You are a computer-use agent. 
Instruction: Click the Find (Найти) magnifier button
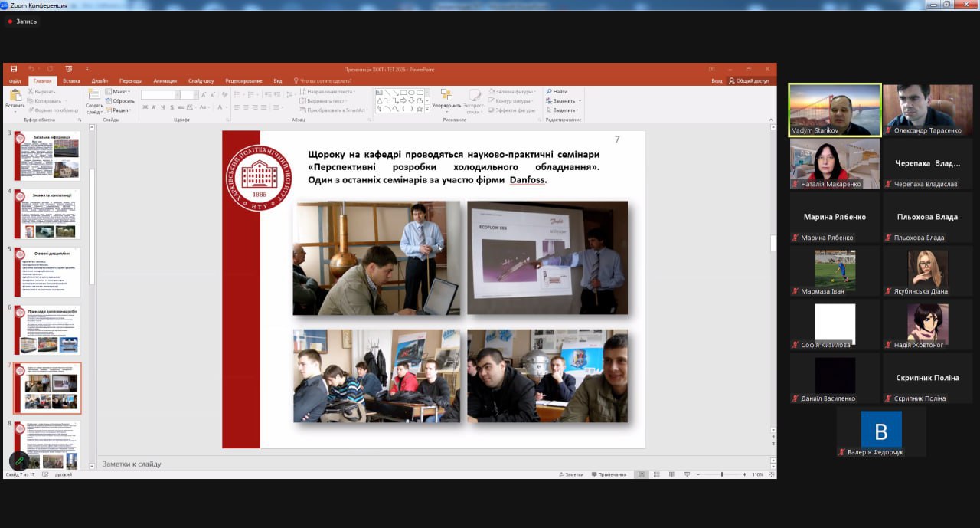[x=557, y=91]
